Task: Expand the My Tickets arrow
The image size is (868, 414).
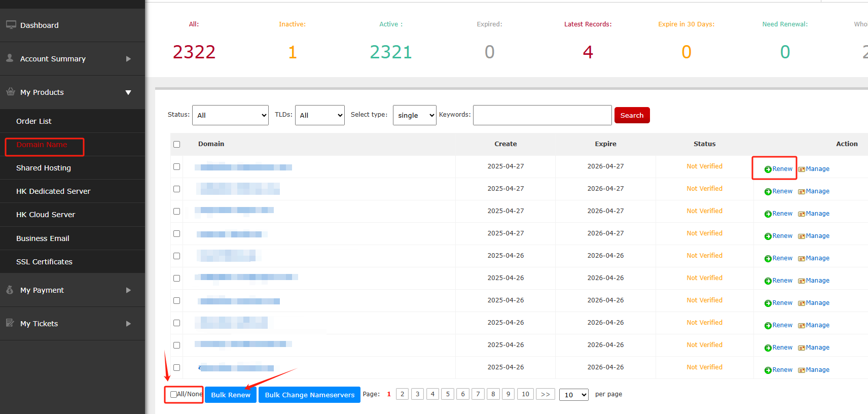Action: 128,324
